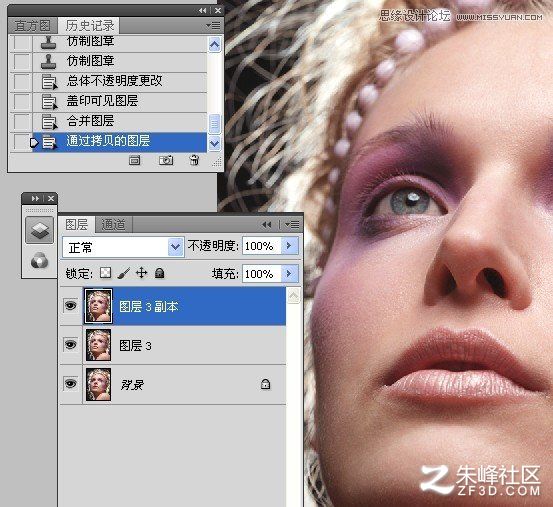Toggle visibility of 背景 layer

71,384
